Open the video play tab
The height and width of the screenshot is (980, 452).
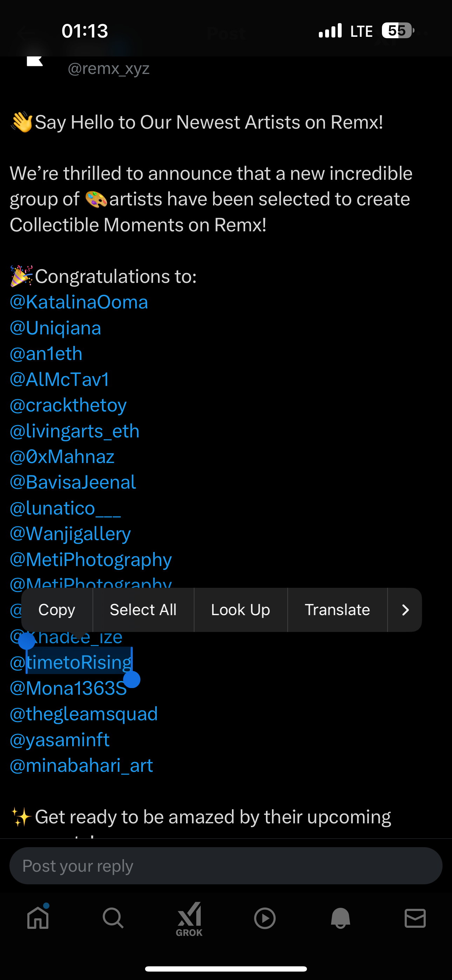click(265, 918)
